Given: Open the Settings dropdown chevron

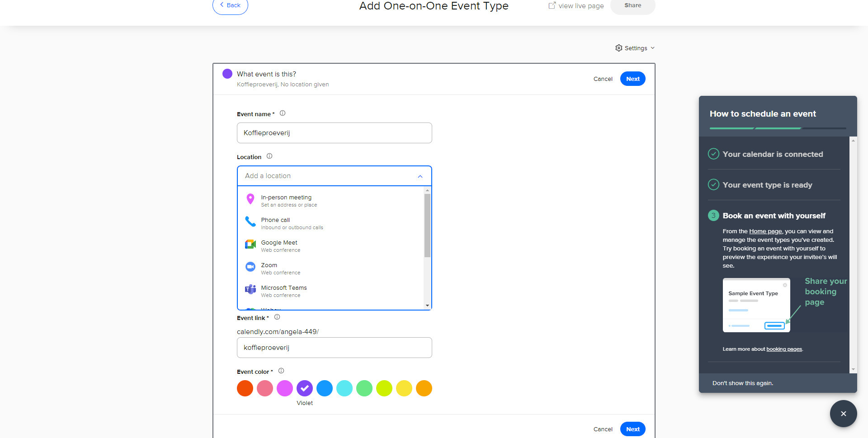Looking at the screenshot, I should pyautogui.click(x=652, y=48).
